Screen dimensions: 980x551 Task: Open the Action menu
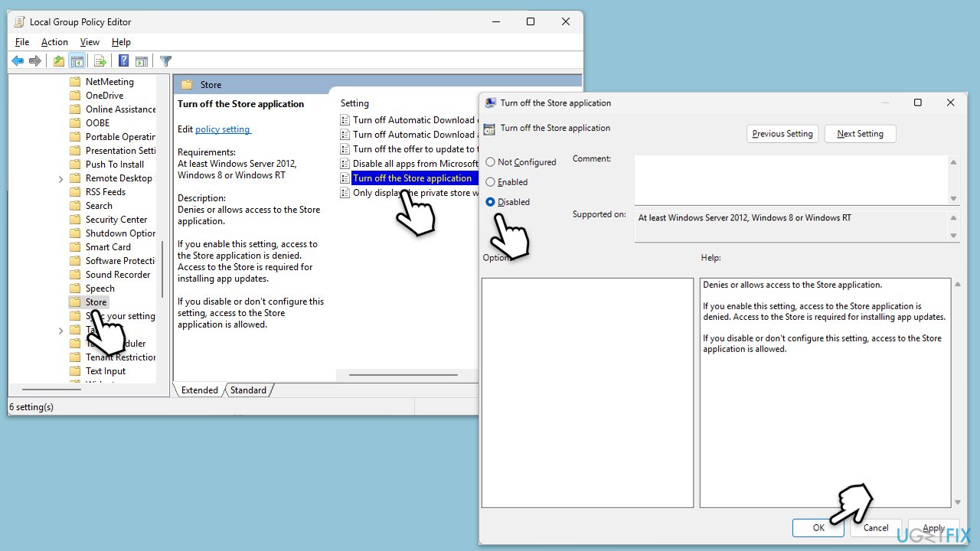click(x=54, y=42)
